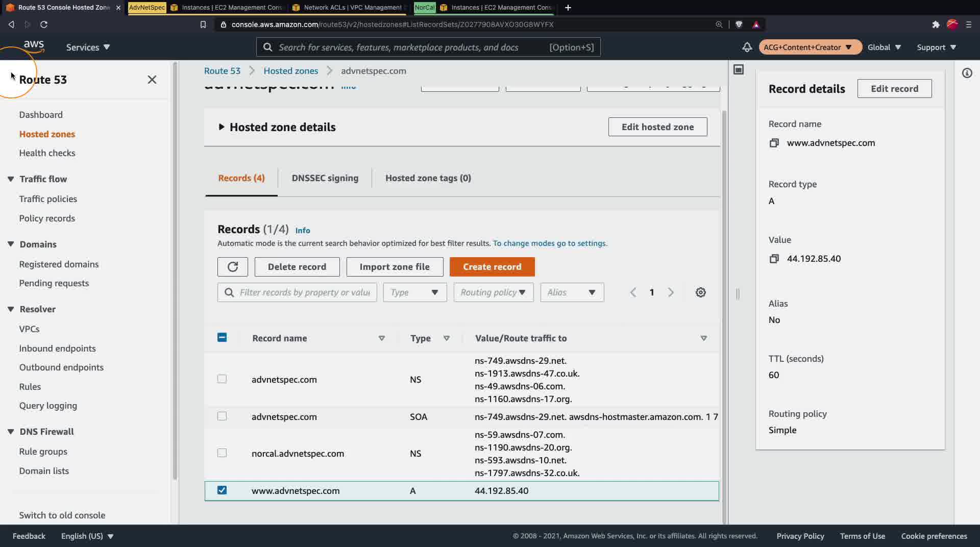The height and width of the screenshot is (547, 980).
Task: Open the notifications bell
Action: point(747,47)
